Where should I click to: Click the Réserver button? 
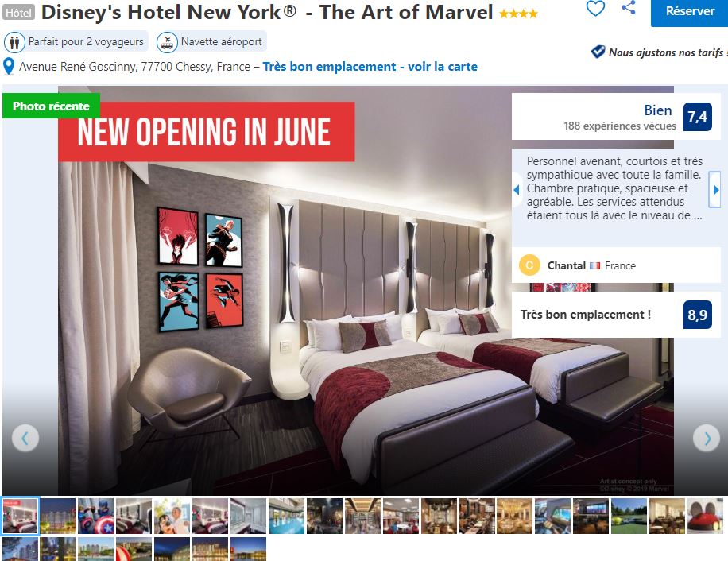coord(690,11)
